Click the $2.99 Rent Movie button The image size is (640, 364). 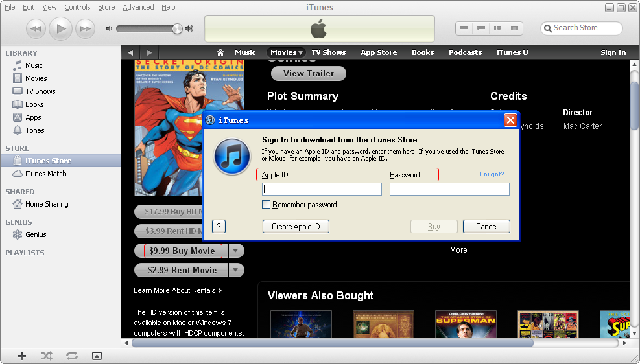181,270
